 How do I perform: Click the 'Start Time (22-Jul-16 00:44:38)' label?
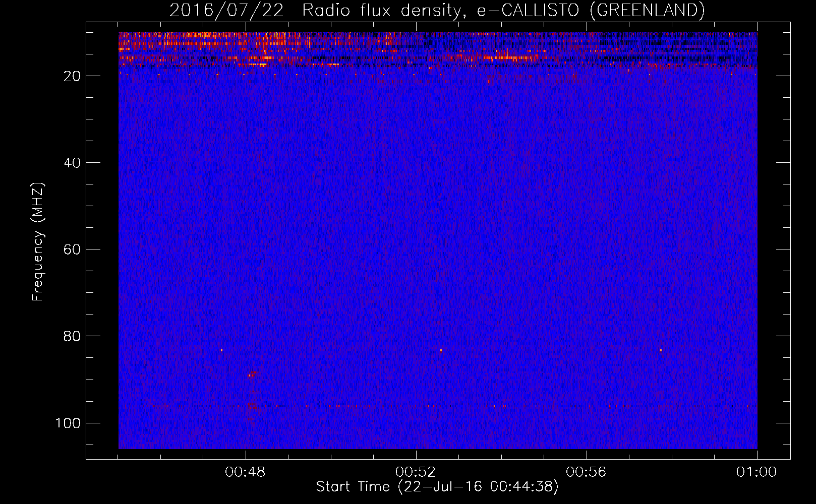[437, 487]
